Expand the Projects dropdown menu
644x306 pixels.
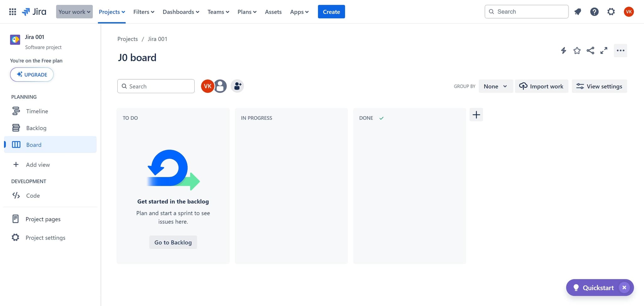[x=112, y=12]
